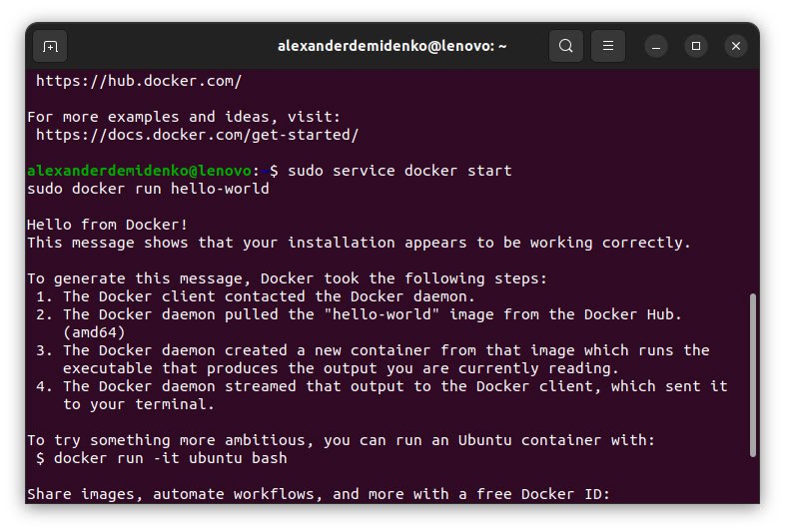The image size is (785, 532).
Task: Click the 'Hello from Docker!' output line
Action: (108, 225)
